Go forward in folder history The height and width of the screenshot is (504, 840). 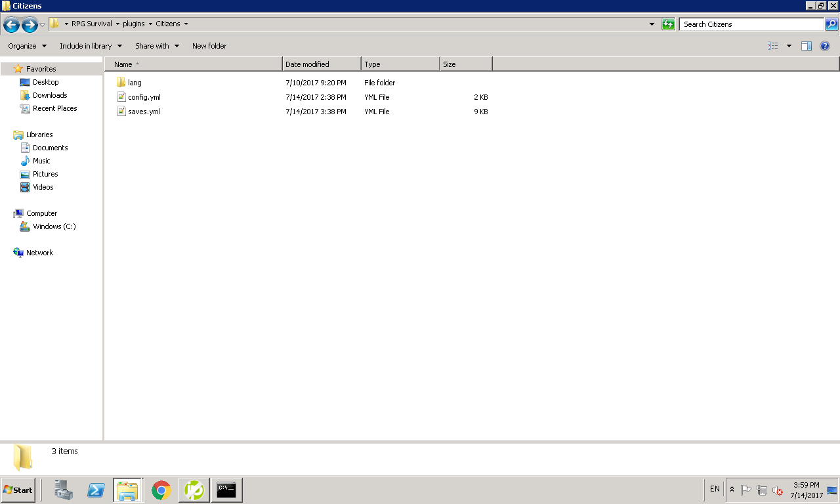pos(30,25)
